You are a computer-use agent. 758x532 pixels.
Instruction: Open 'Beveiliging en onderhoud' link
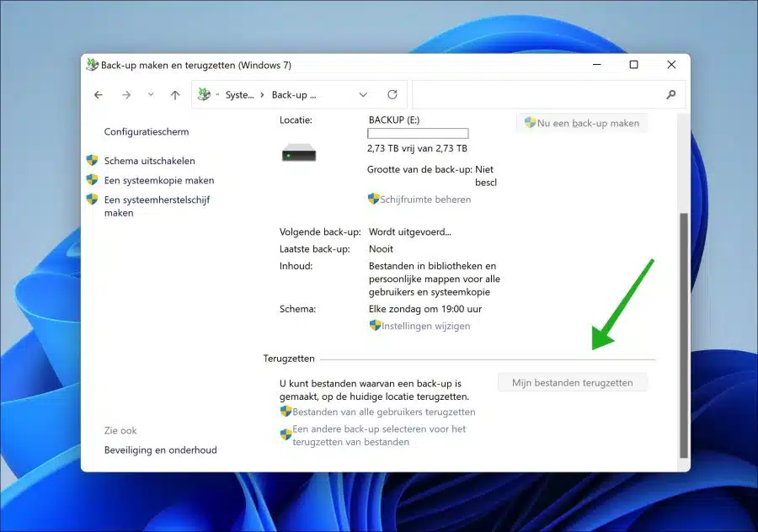point(161,450)
